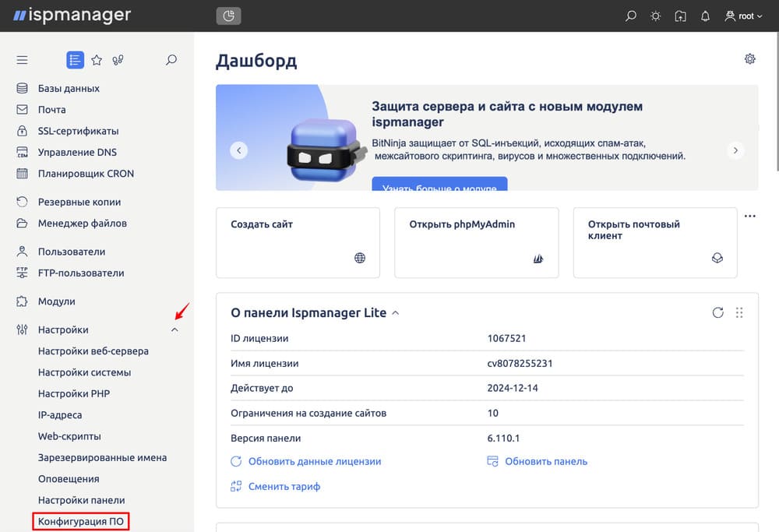The image size is (779, 532).
Task: Select license name cv8078255231
Action: point(520,363)
